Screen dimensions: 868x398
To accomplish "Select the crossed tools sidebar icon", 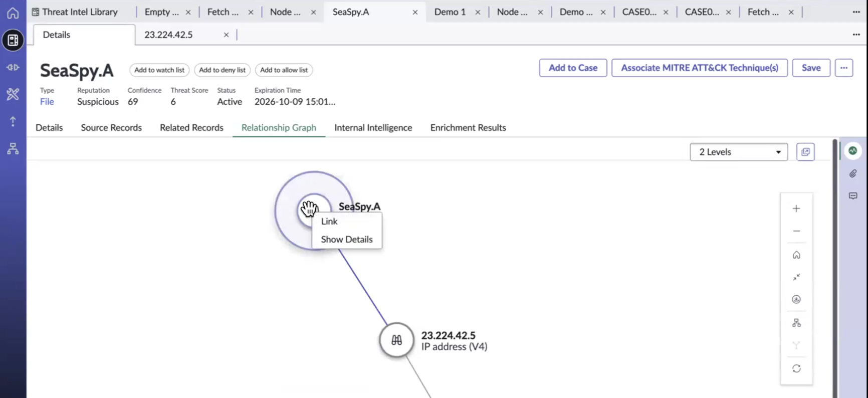I will click(x=13, y=94).
